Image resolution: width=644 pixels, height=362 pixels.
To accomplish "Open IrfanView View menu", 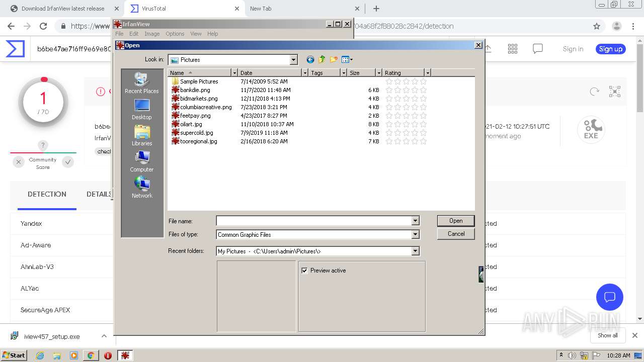I will coord(196,34).
